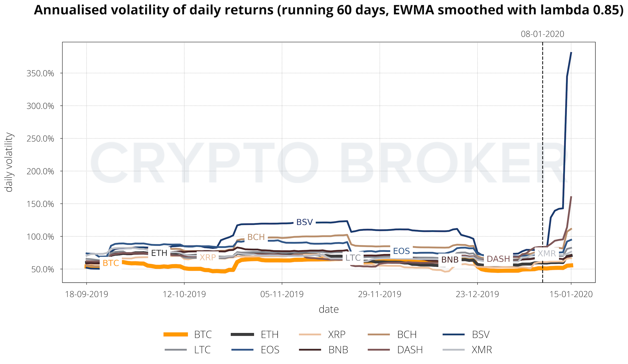Screen dimensions: 628x364
Task: Click the XMR legend text label
Action: 482,350
